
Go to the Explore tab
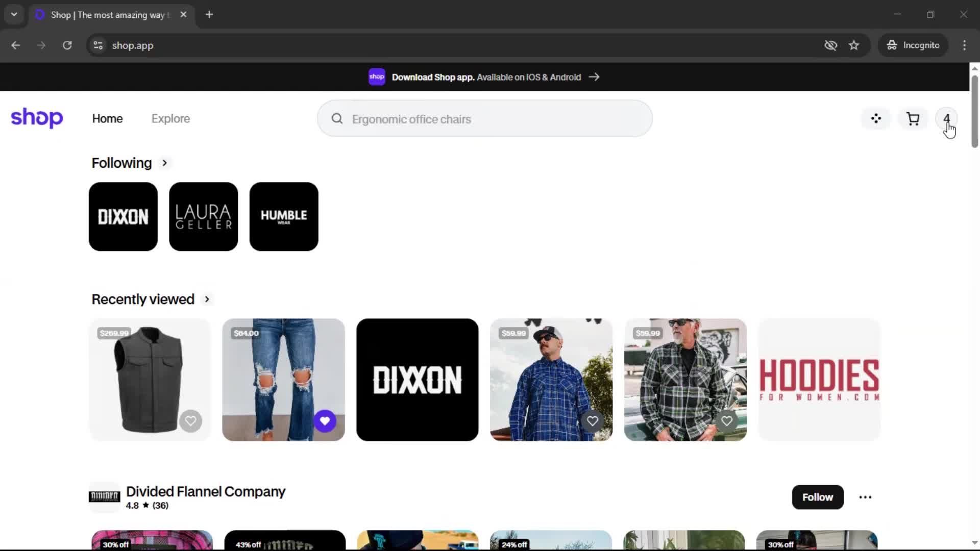click(170, 118)
